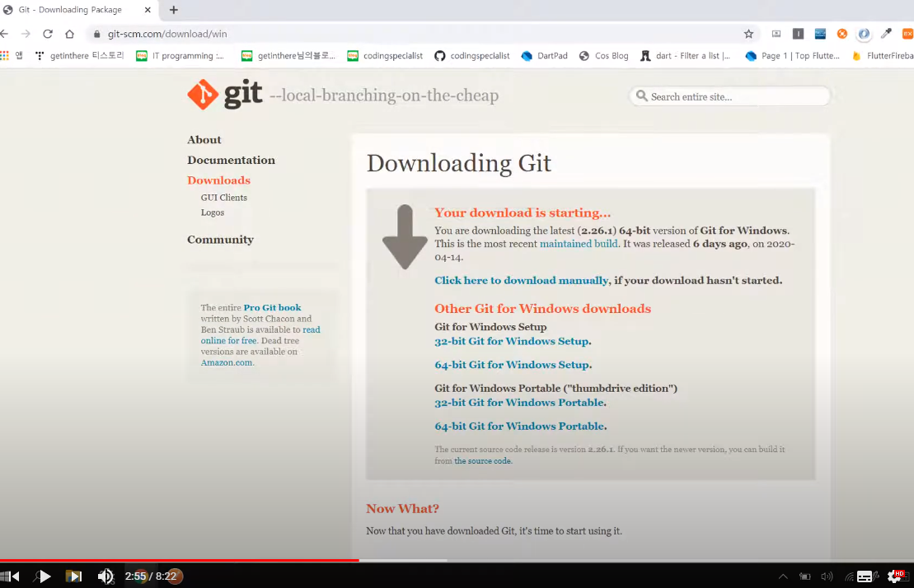The height and width of the screenshot is (588, 914).
Task: Open video settings gear with HD badge
Action: coord(895,576)
